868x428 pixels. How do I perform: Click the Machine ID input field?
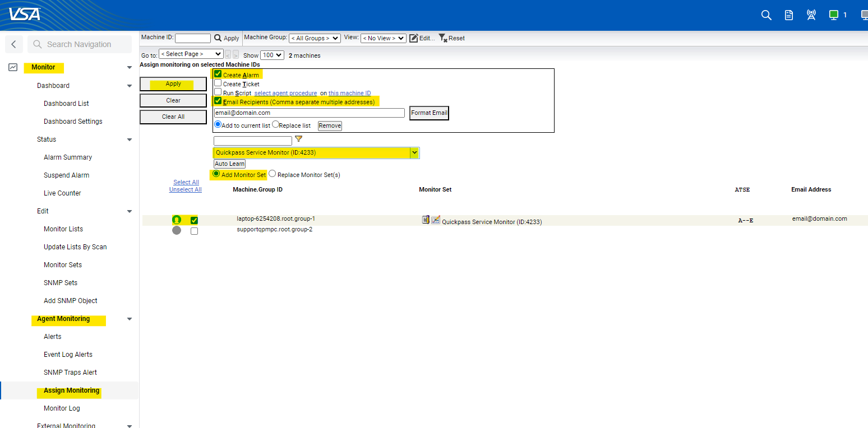[193, 38]
